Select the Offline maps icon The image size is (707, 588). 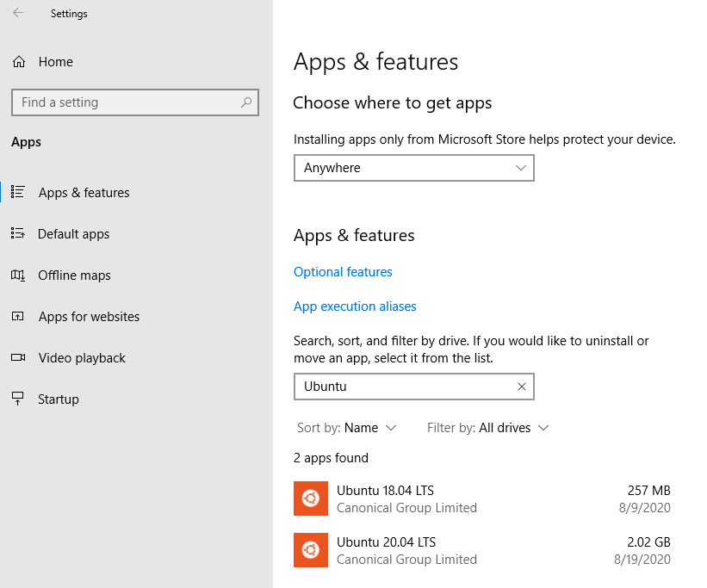click(x=18, y=275)
